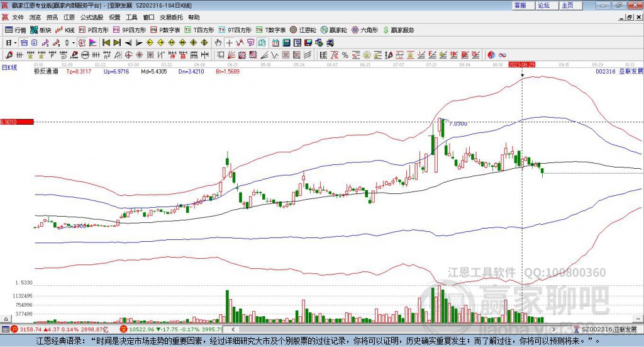
Task: Click the 客服 customer service button
Action: (524, 5)
